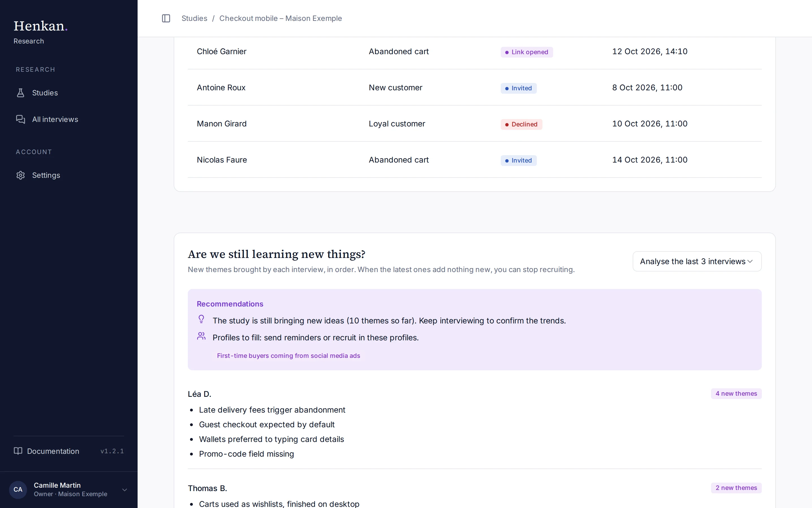Go to Studies breadcrumb

(194, 18)
